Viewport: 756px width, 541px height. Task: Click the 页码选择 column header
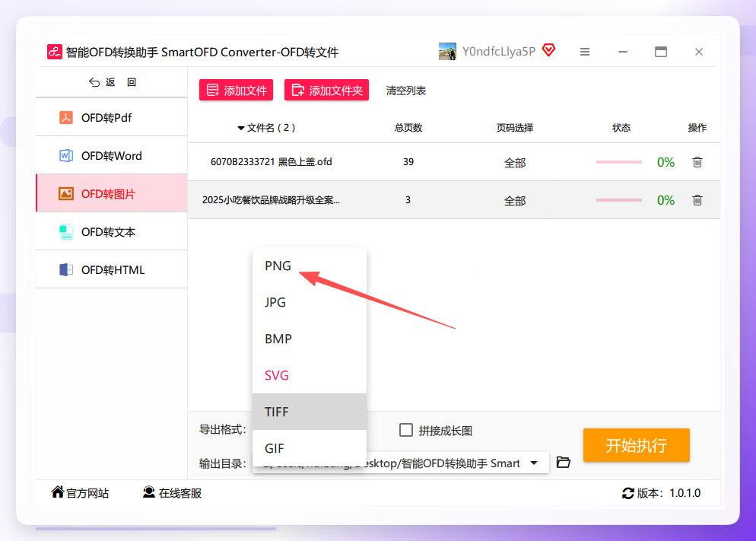(515, 128)
